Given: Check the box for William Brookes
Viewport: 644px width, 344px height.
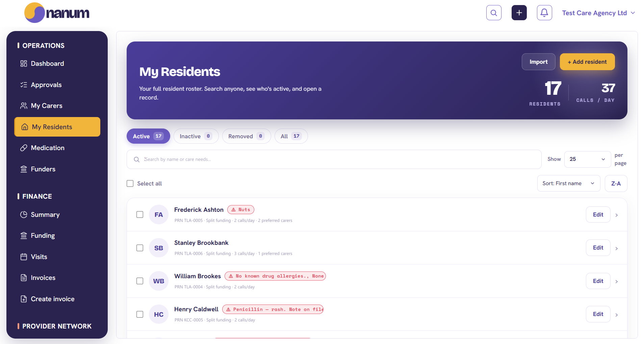Looking at the screenshot, I should [140, 281].
